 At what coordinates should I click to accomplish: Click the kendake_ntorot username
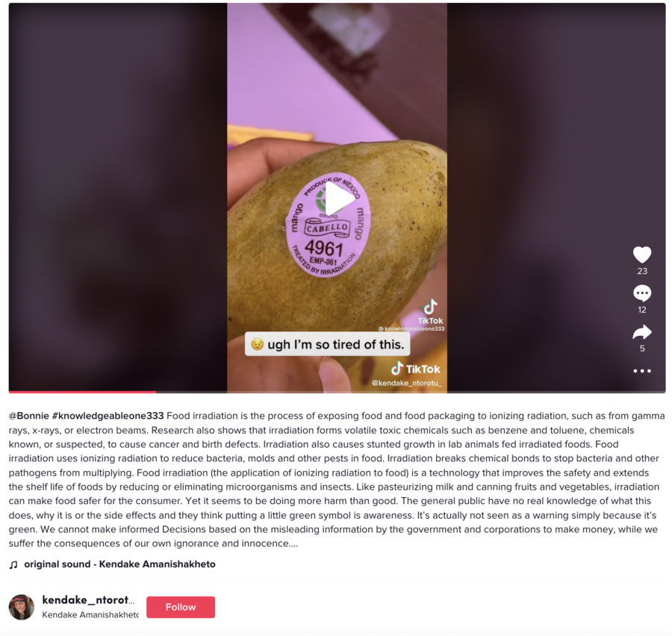88,599
